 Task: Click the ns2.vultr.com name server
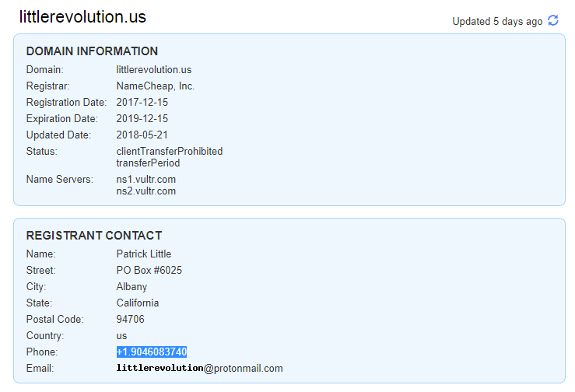[146, 191]
